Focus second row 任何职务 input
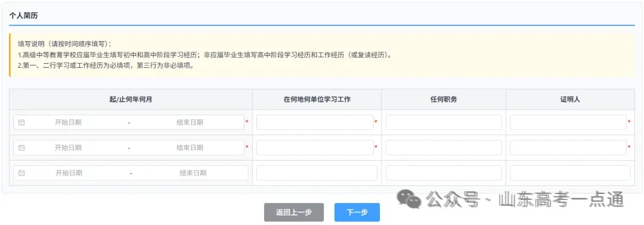The height and width of the screenshot is (225, 644). (x=444, y=148)
